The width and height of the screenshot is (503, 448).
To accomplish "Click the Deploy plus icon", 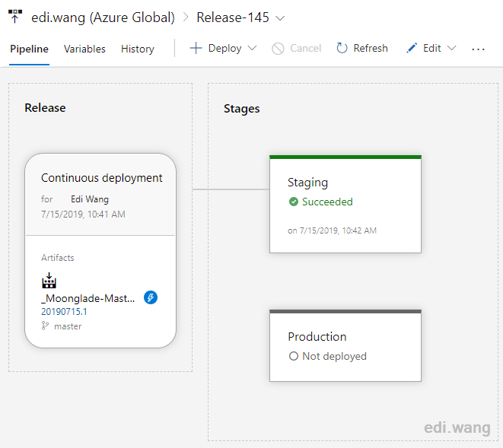I will tap(196, 49).
